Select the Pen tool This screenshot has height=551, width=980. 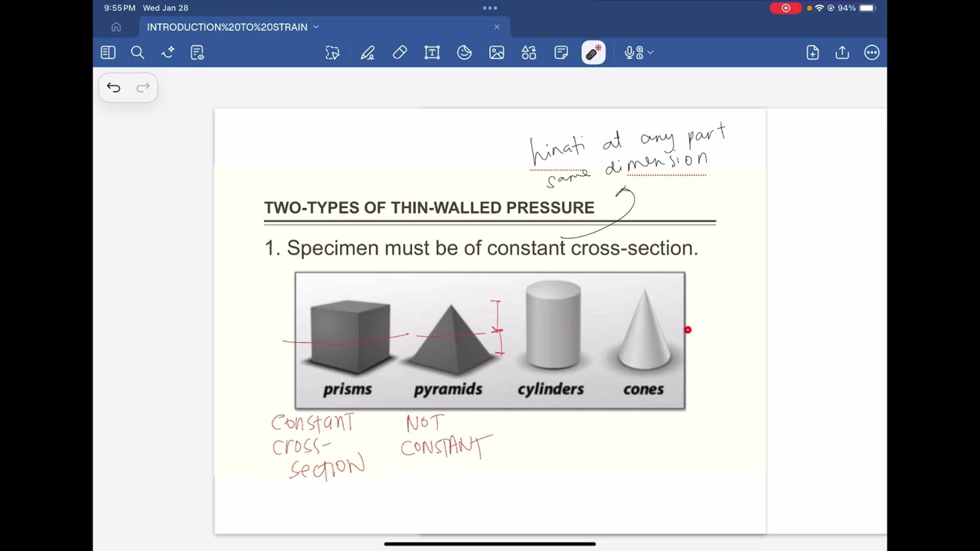point(367,53)
